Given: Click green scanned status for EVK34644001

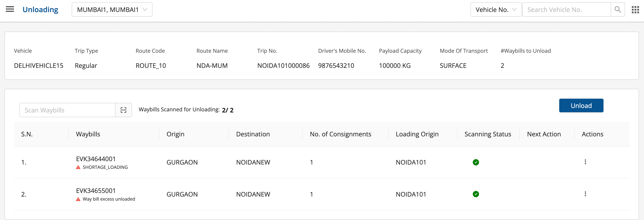Looking at the screenshot, I should coord(475,162).
